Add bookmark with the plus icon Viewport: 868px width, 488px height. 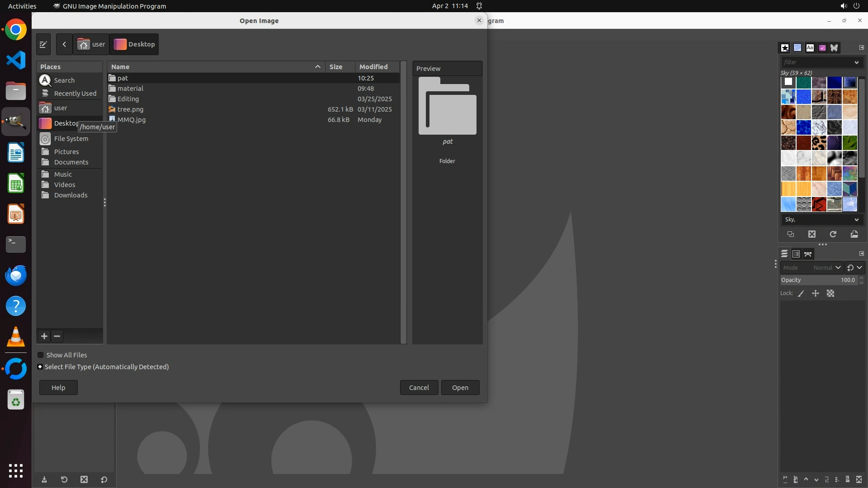click(44, 336)
